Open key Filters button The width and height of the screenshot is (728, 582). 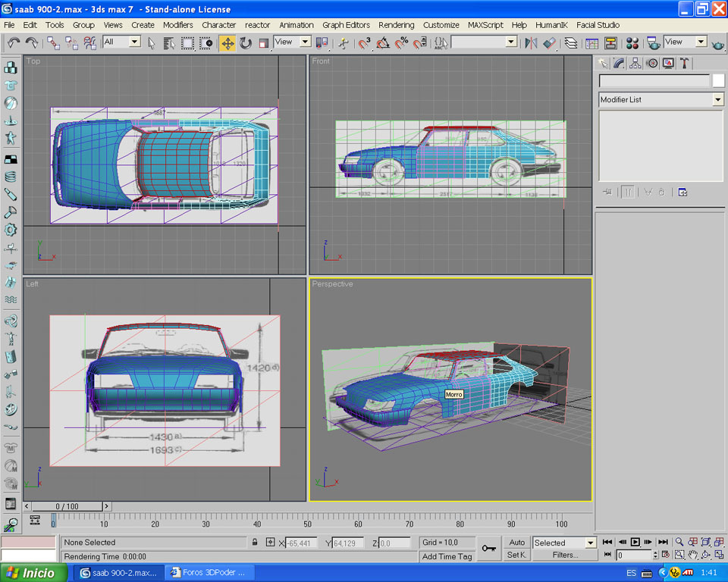tap(564, 555)
